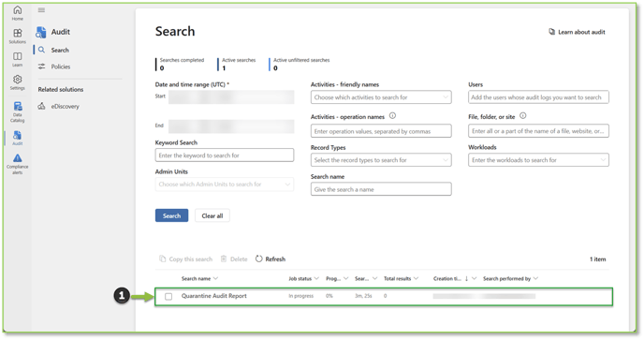Click the blue Search button

click(171, 215)
